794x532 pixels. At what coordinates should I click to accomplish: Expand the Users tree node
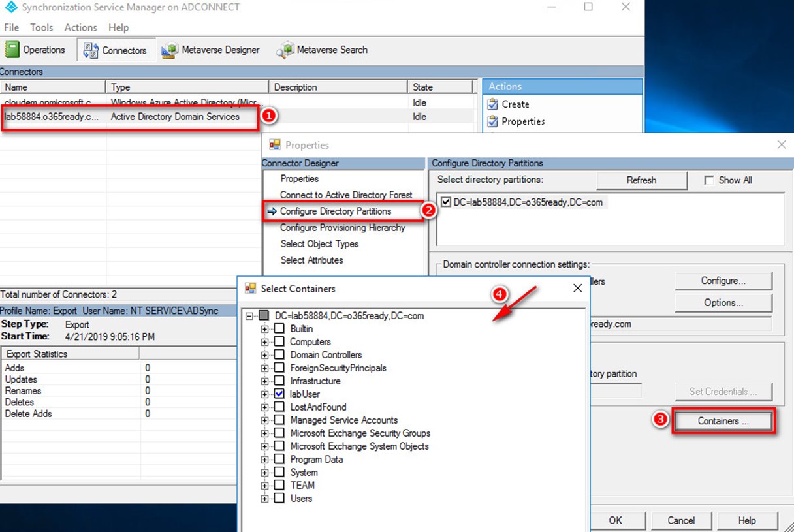pos(264,499)
